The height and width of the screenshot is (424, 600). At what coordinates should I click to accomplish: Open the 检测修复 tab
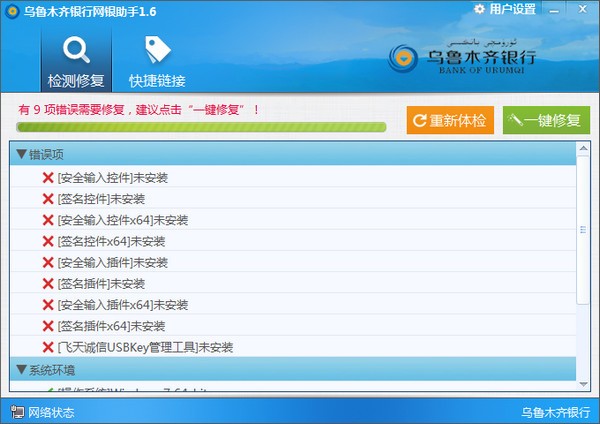click(x=76, y=61)
